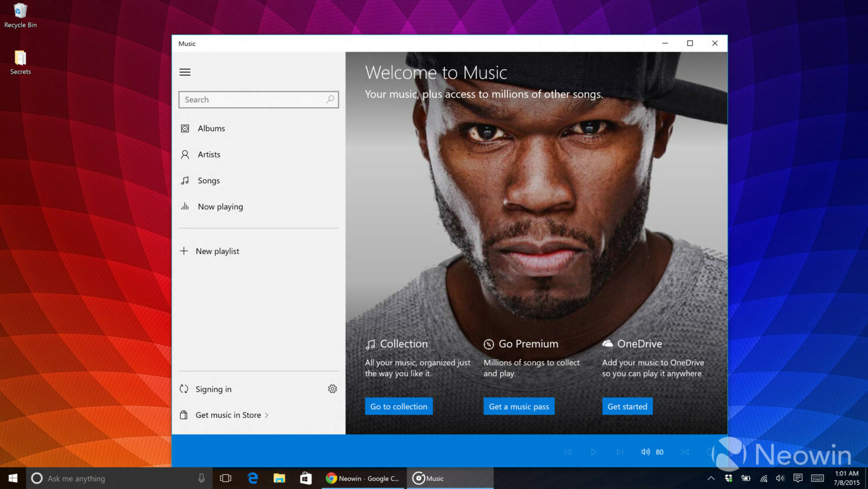The width and height of the screenshot is (868, 489).
Task: Click the Dropbox tray icon
Action: [x=728, y=478]
